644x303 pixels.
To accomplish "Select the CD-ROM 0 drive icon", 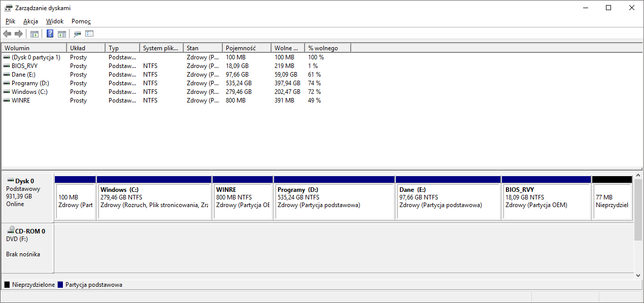I will 11,230.
